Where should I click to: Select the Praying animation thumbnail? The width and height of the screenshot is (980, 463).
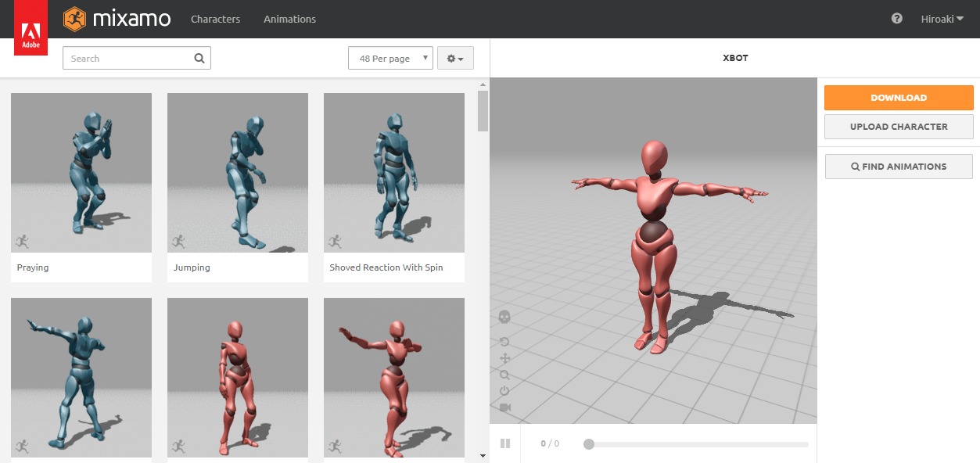(81, 173)
